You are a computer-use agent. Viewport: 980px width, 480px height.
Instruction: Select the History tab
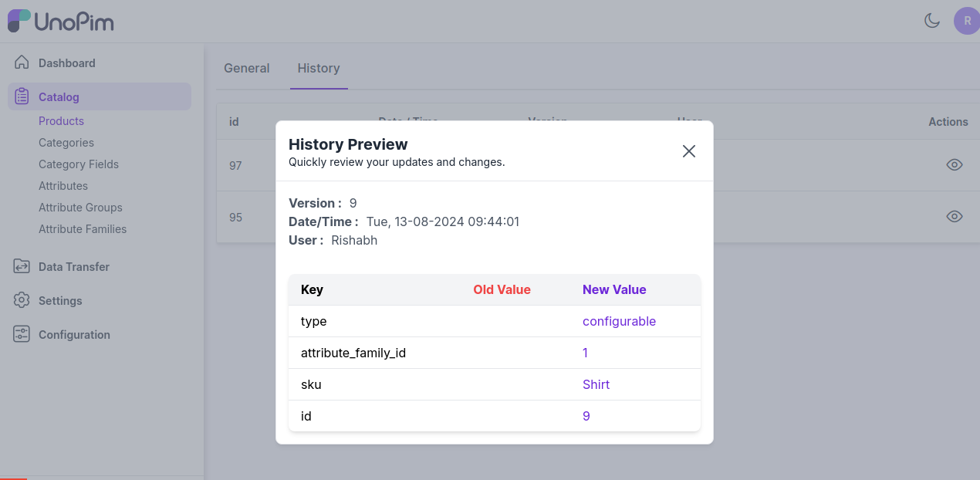point(318,68)
